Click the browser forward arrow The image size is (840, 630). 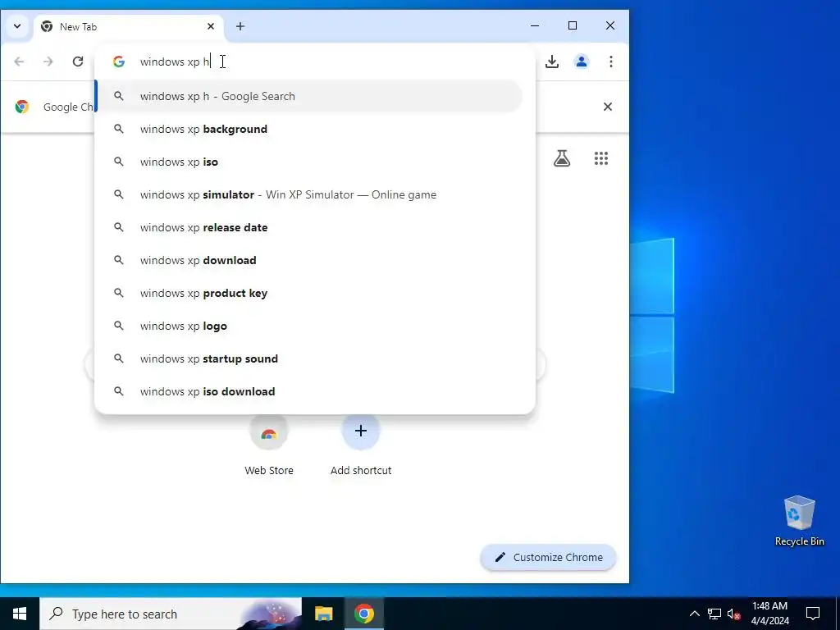click(48, 62)
